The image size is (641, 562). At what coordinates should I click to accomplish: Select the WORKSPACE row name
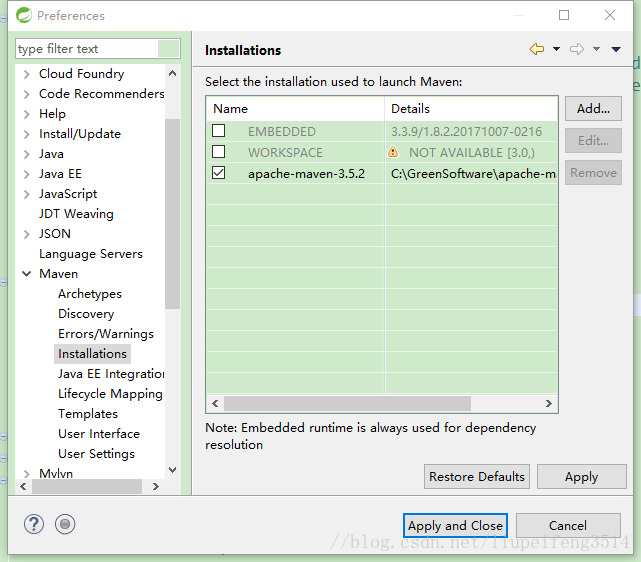[x=285, y=152]
